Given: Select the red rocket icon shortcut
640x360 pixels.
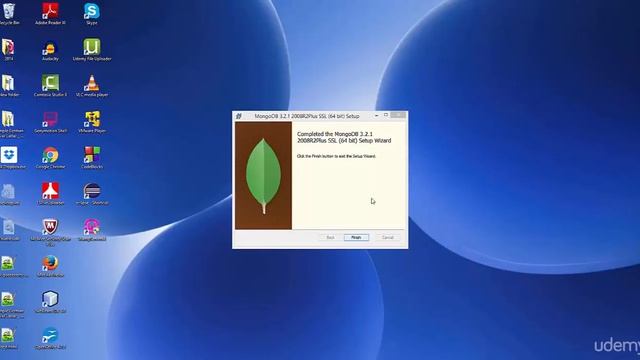Looking at the screenshot, I should [x=50, y=194].
